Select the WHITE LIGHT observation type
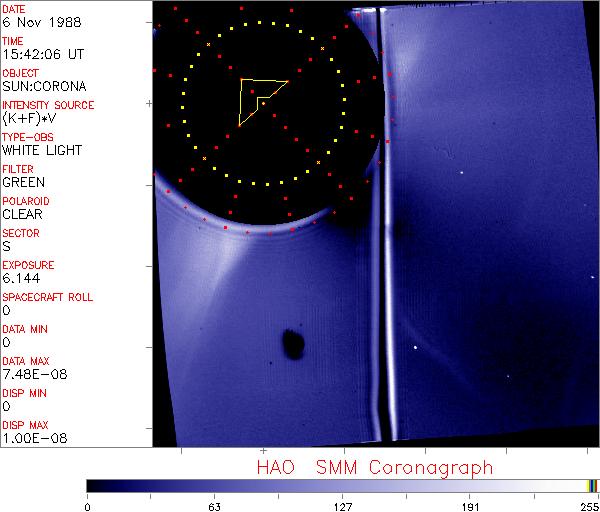 point(42,150)
